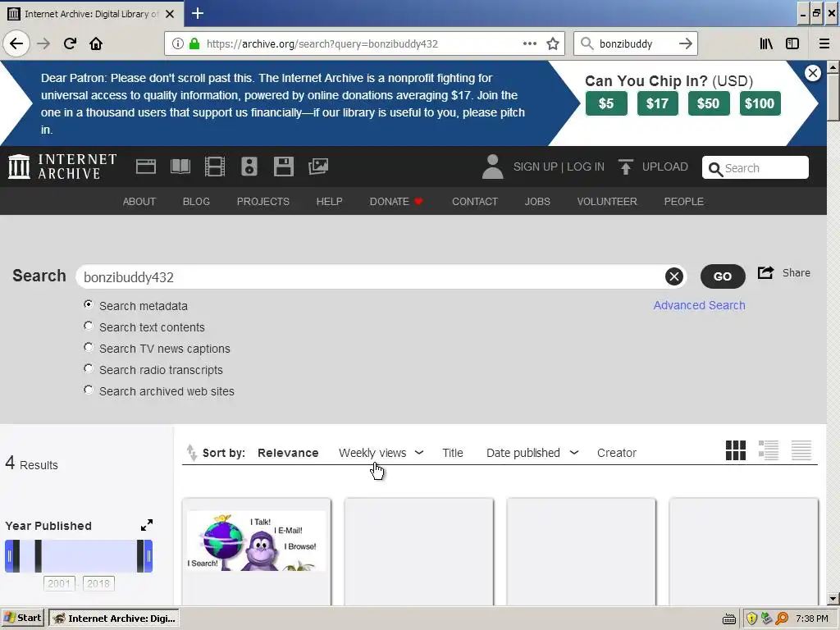Open the Software floppy disk icon
This screenshot has width=840, height=630.
pos(283,167)
